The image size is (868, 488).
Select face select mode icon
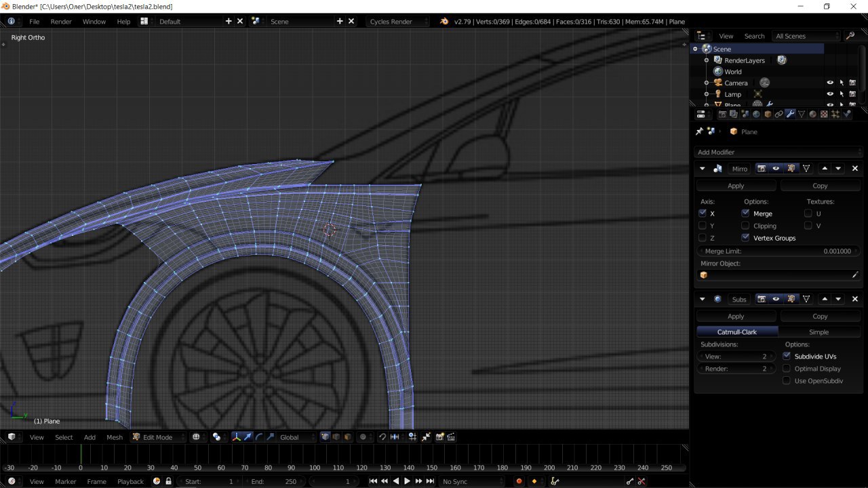[x=347, y=437]
